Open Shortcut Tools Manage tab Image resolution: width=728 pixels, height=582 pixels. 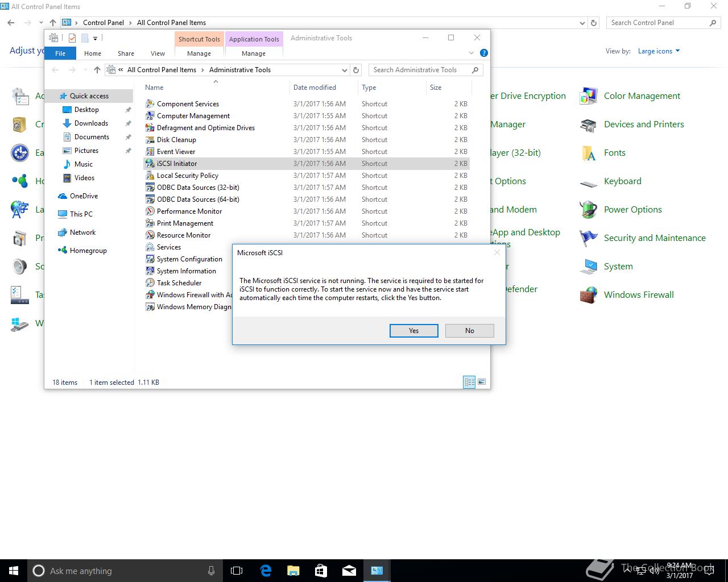pos(199,53)
